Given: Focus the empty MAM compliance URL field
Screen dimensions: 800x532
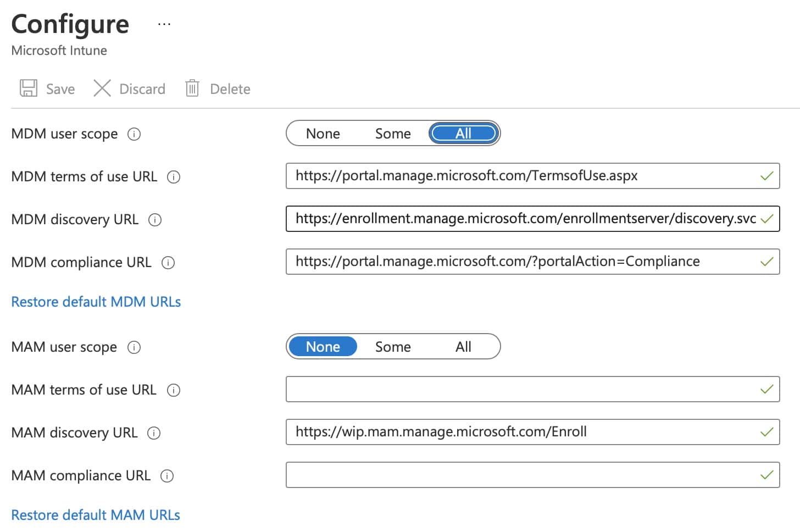Looking at the screenshot, I should (x=532, y=475).
